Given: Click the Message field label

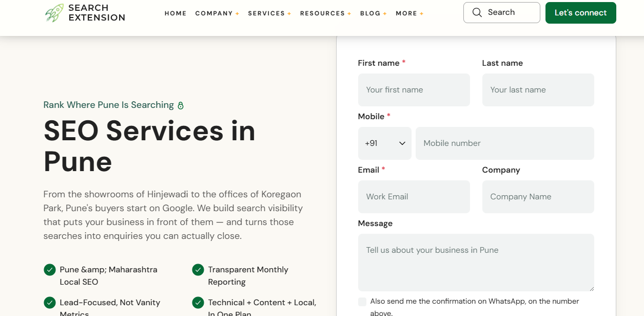Looking at the screenshot, I should [x=375, y=224].
